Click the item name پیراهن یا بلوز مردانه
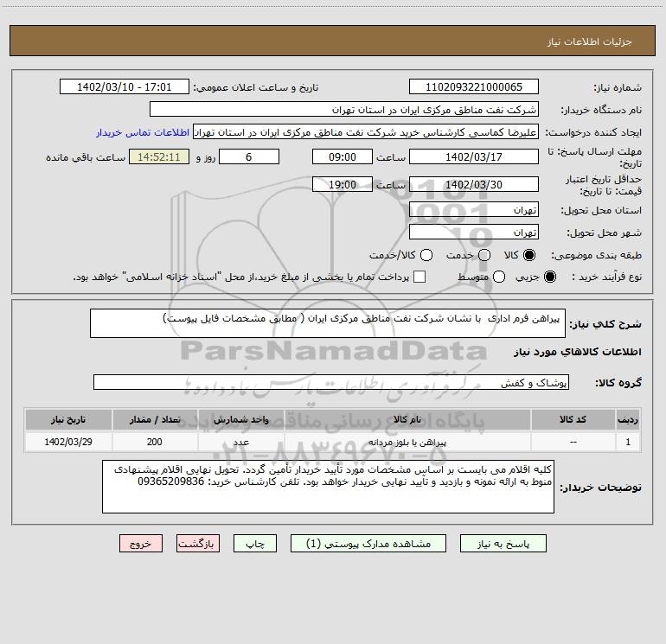Viewport: 666px width, 644px height. click(x=407, y=442)
